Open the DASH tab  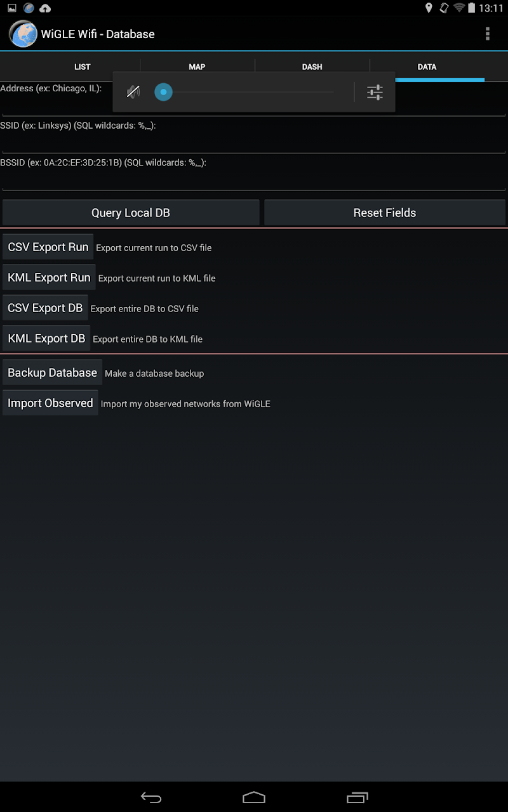point(312,67)
